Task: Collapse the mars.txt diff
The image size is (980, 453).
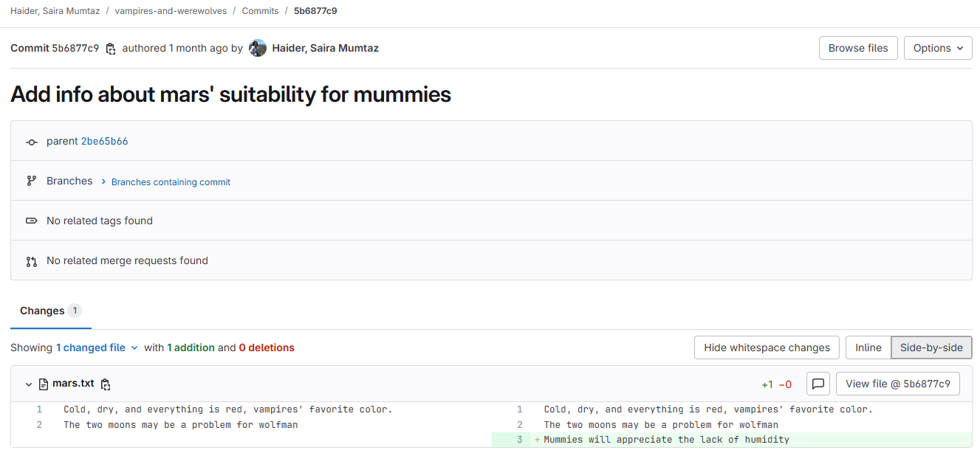Action: point(29,384)
